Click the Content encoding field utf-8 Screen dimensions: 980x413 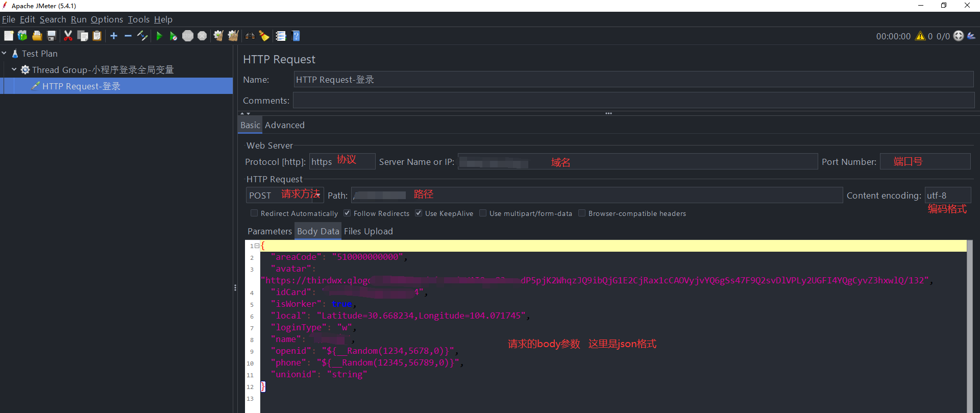coord(948,196)
